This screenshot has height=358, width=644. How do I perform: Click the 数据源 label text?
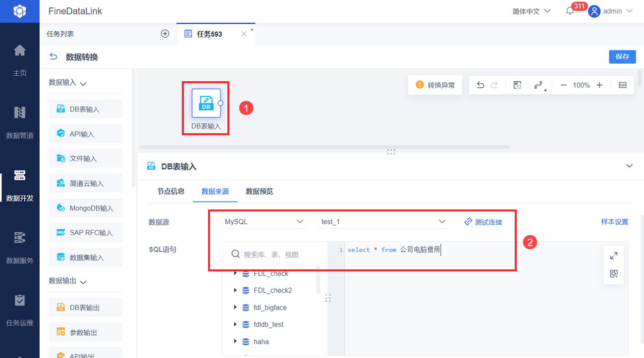click(159, 222)
